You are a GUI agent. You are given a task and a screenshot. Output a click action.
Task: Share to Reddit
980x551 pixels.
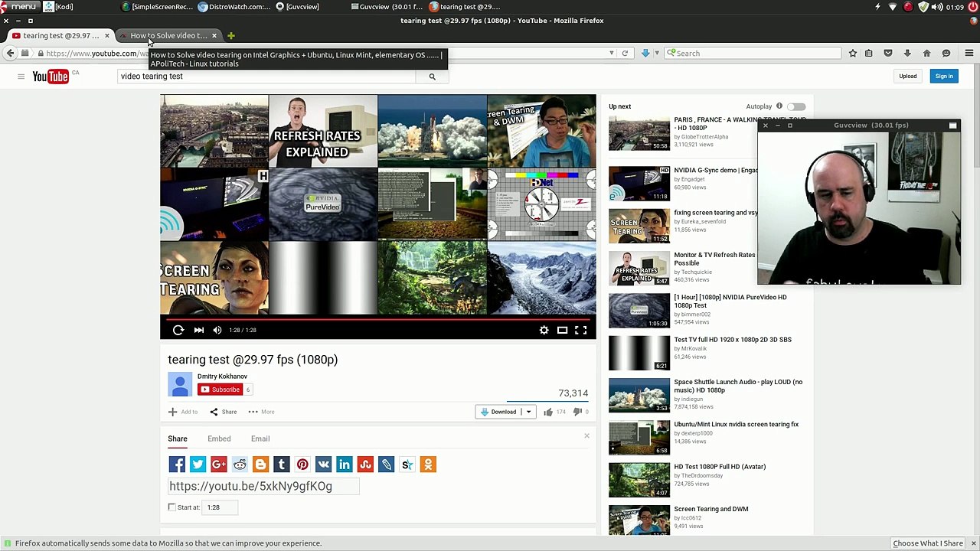(240, 465)
